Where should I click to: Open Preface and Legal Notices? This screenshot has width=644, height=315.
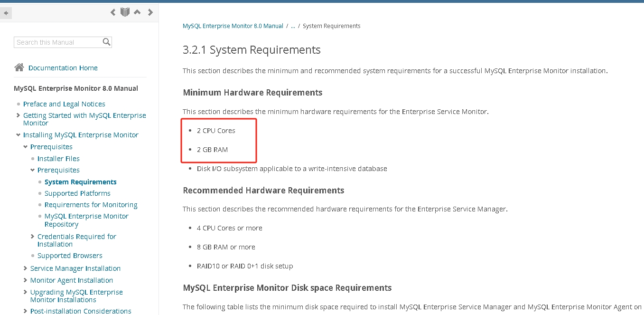click(64, 104)
